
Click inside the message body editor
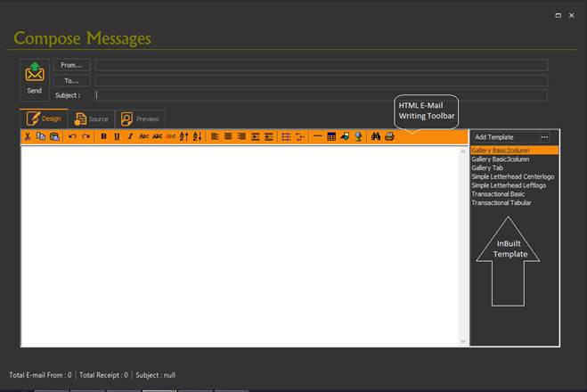coord(240,246)
